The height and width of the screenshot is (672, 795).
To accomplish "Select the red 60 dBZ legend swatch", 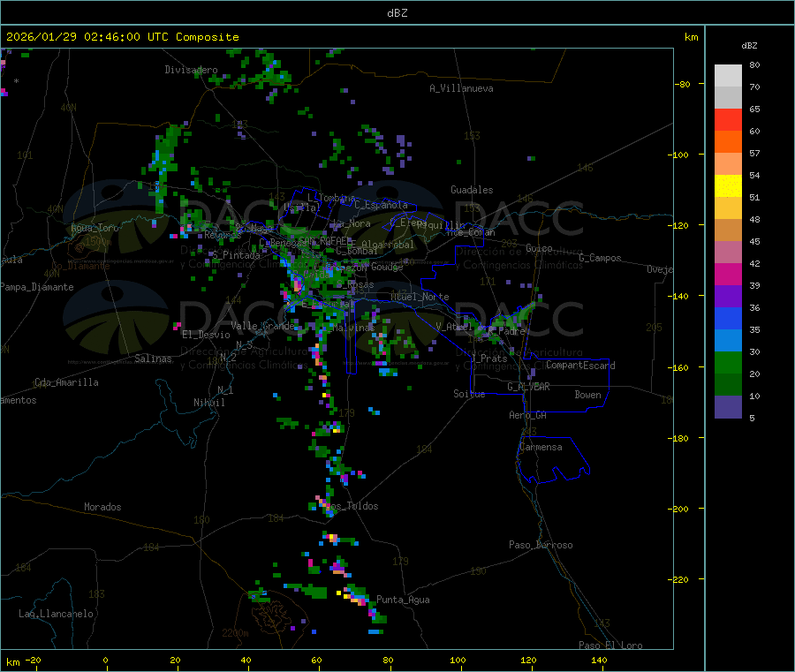I will [x=728, y=119].
